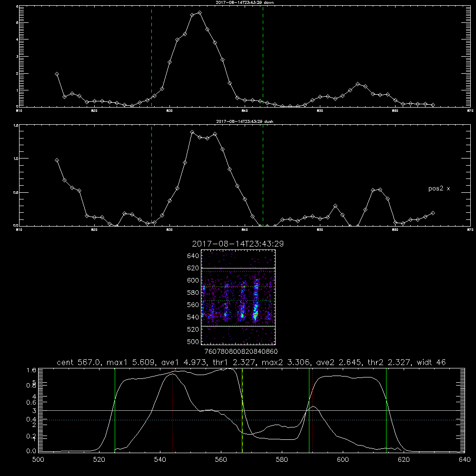The width and height of the screenshot is (476, 476).
Task: Click the secondary dawn peak near x=855
Action: click(x=358, y=84)
